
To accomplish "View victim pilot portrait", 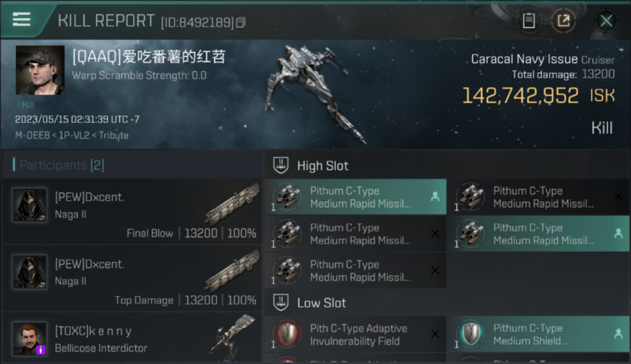I will pos(40,70).
